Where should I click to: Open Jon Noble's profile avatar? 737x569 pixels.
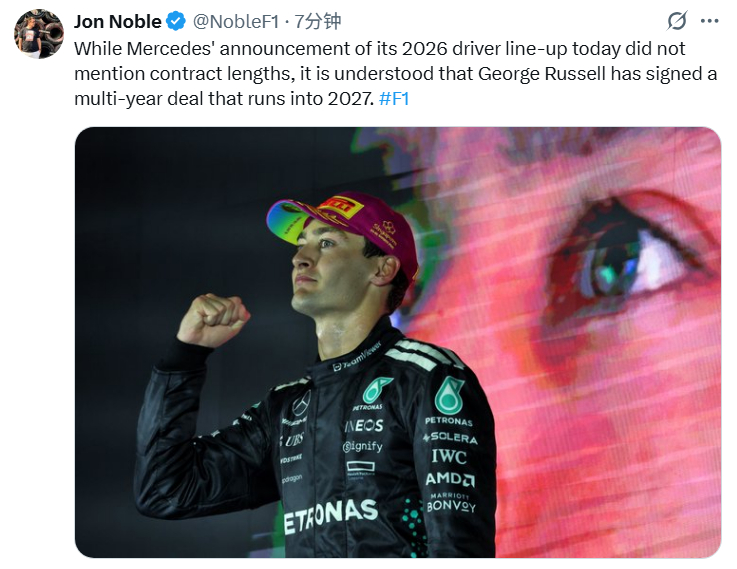39,33
